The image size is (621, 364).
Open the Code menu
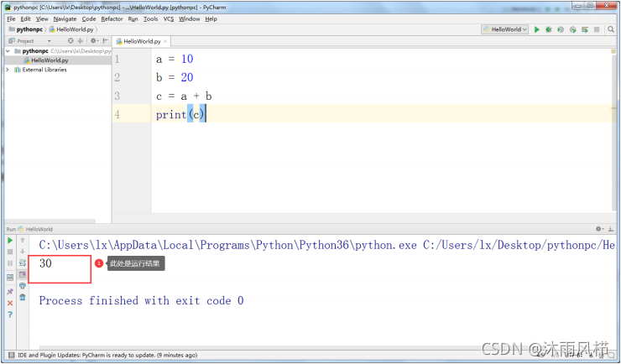89,19
